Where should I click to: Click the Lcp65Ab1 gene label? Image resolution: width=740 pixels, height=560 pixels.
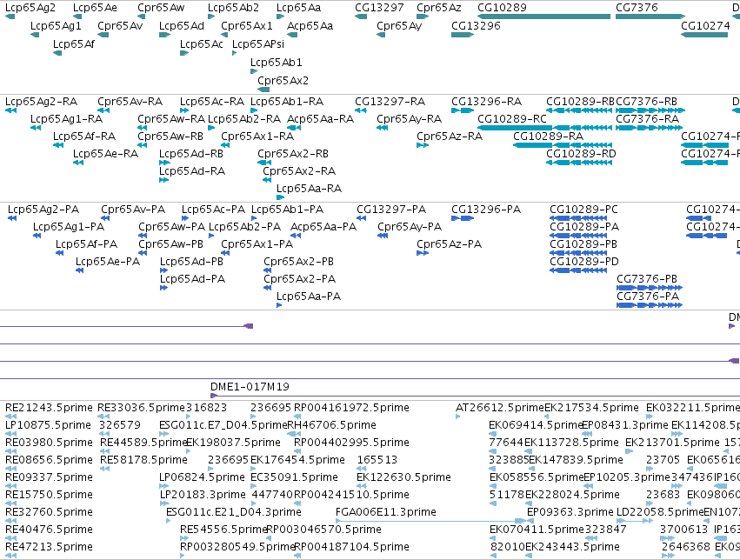pos(276,63)
